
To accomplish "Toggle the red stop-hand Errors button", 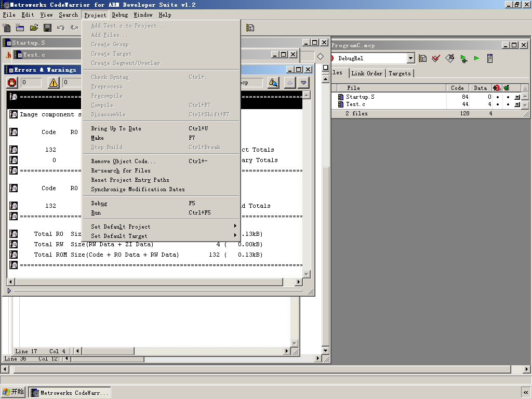I will pyautogui.click(x=12, y=83).
